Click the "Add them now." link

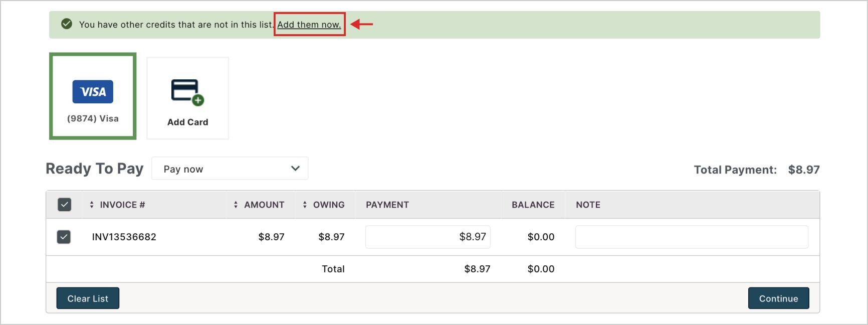[x=309, y=25]
